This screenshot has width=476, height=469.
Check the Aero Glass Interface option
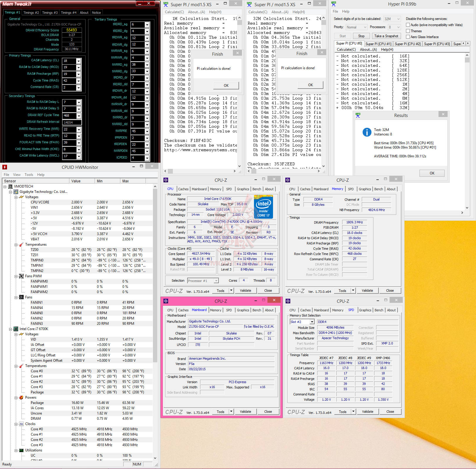point(408,37)
